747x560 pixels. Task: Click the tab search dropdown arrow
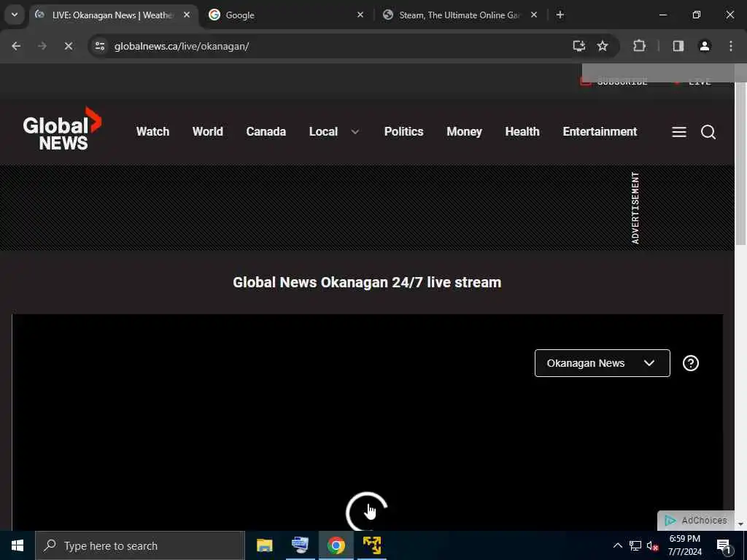(x=15, y=15)
